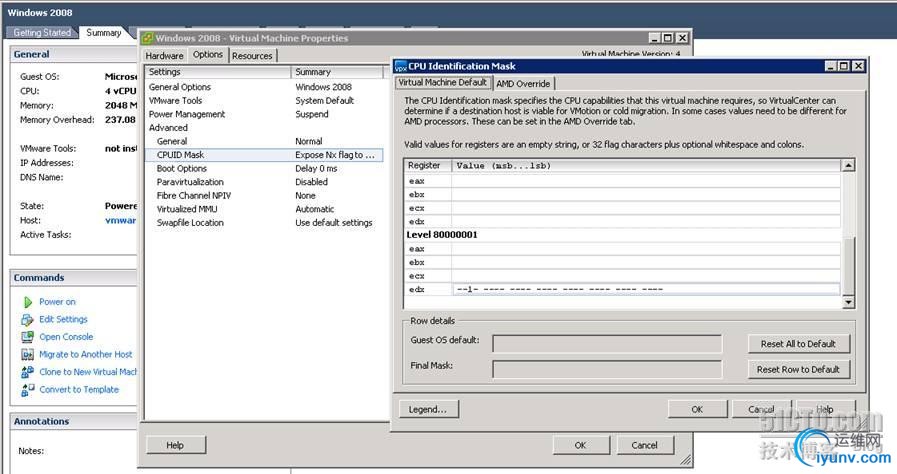Click the Power on command icon
Viewport: 897px width, 474px height.
27,302
